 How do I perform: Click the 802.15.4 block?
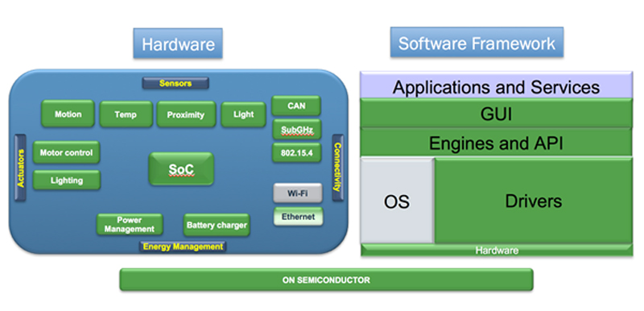coord(296,152)
